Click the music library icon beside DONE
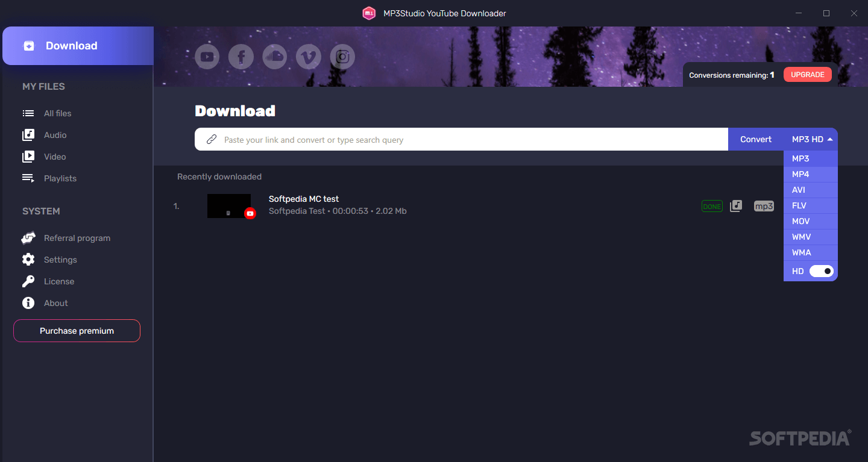 coord(736,206)
